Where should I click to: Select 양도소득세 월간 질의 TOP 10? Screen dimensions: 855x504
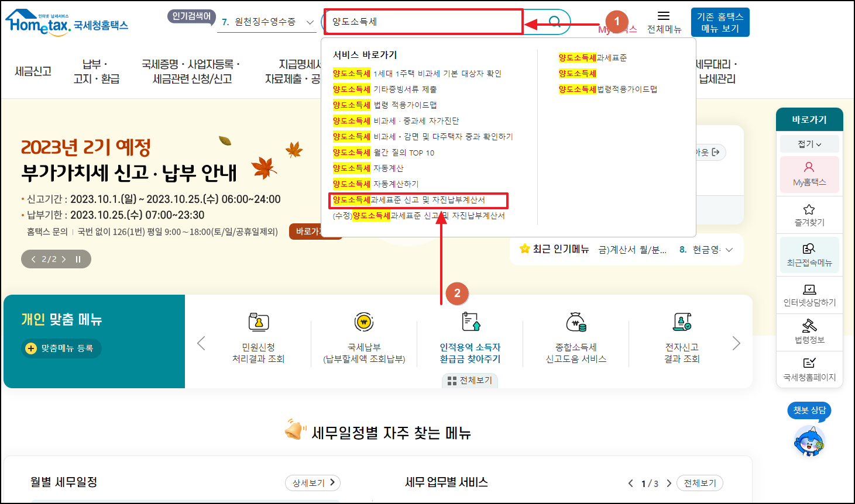pyautogui.click(x=384, y=153)
